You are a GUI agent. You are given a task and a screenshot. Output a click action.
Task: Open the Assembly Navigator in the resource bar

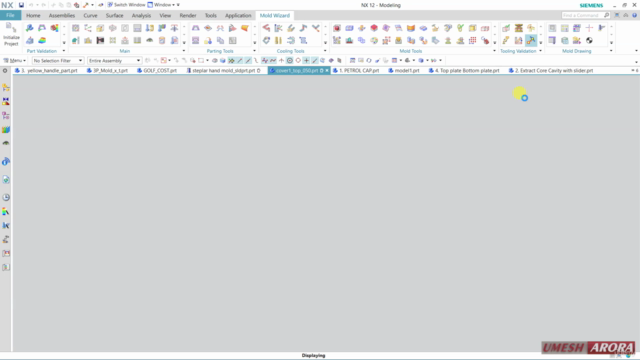click(6, 87)
